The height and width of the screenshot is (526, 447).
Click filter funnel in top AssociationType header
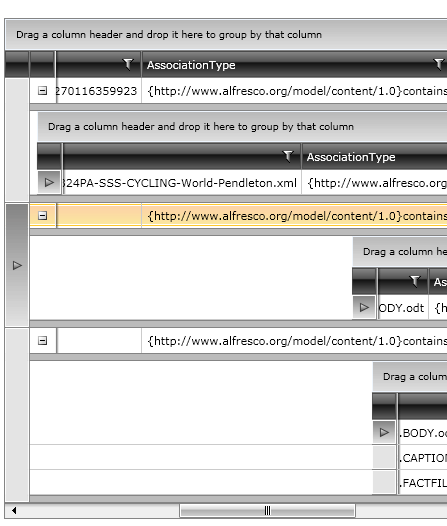point(439,64)
